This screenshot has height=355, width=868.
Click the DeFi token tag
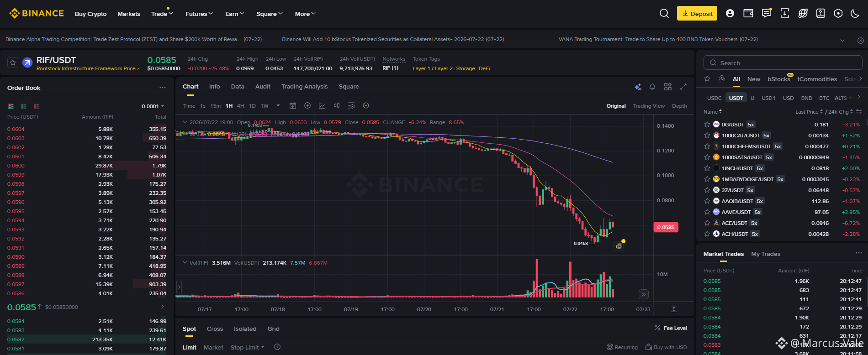coord(484,68)
